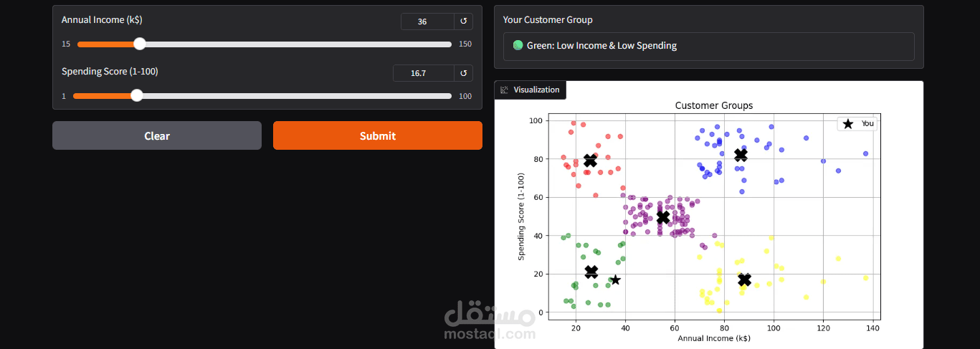Screen dimensions: 980x349
Task: Click the yellow cluster centroid X marker
Action: 744,279
